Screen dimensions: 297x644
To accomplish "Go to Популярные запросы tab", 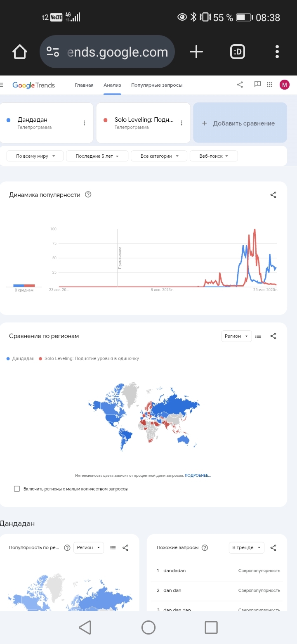I will [157, 85].
